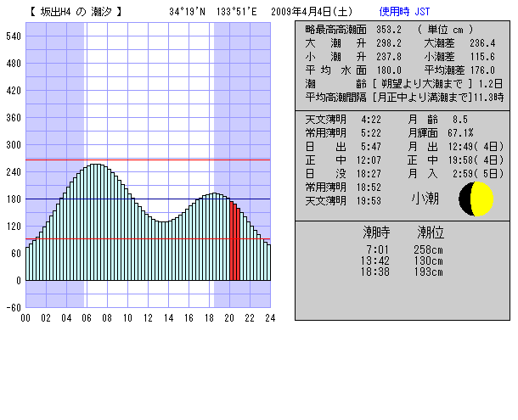
Task: Click the blue mean water level line
Action: (x=148, y=199)
